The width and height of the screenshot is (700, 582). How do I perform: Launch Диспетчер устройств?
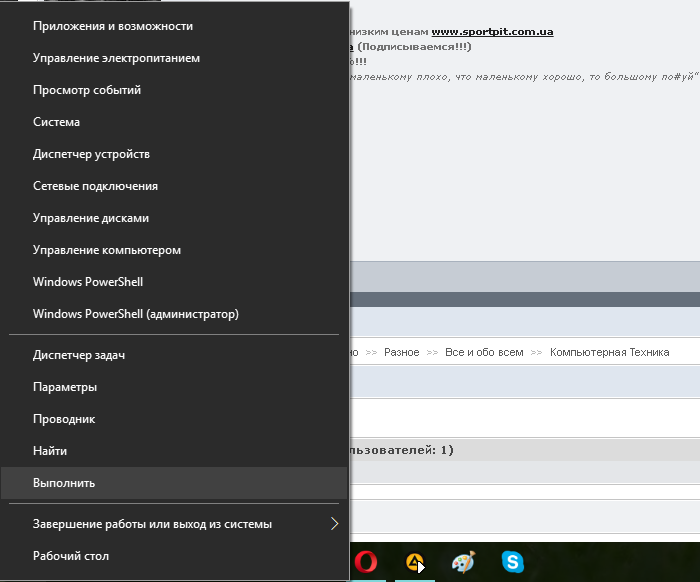point(91,154)
